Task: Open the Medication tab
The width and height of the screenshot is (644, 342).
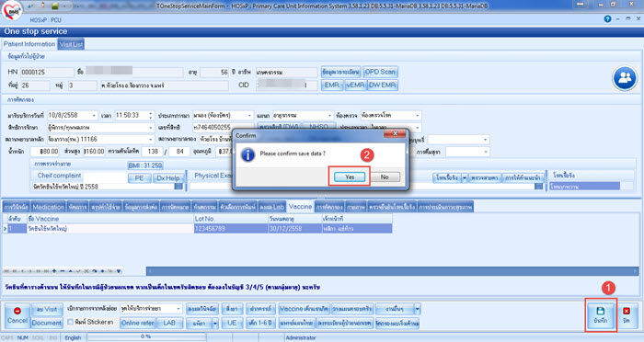Action: [48, 207]
